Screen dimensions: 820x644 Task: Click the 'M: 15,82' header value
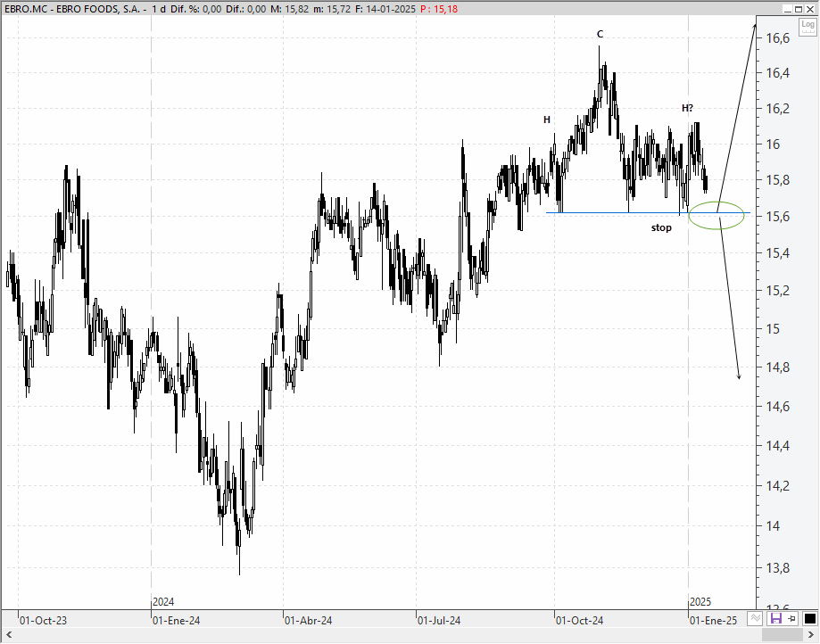tap(289, 9)
